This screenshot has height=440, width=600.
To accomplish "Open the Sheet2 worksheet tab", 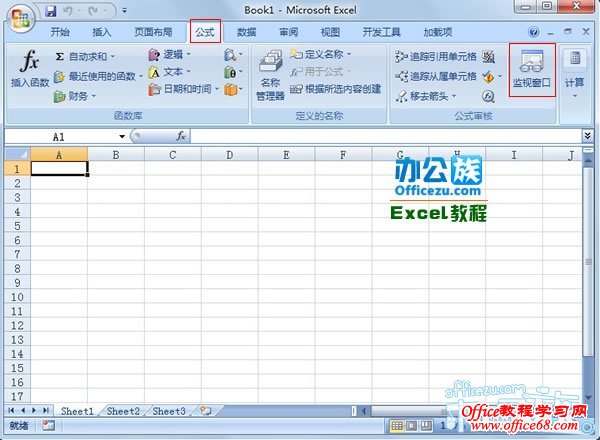I will point(123,411).
